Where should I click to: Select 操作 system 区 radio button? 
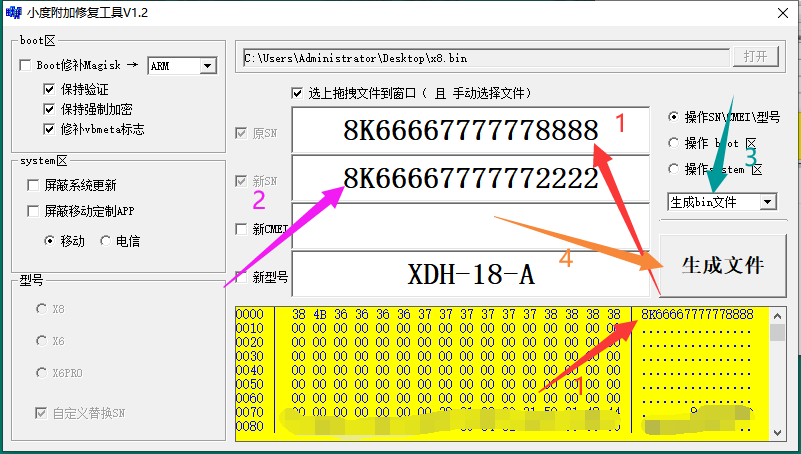coord(674,169)
